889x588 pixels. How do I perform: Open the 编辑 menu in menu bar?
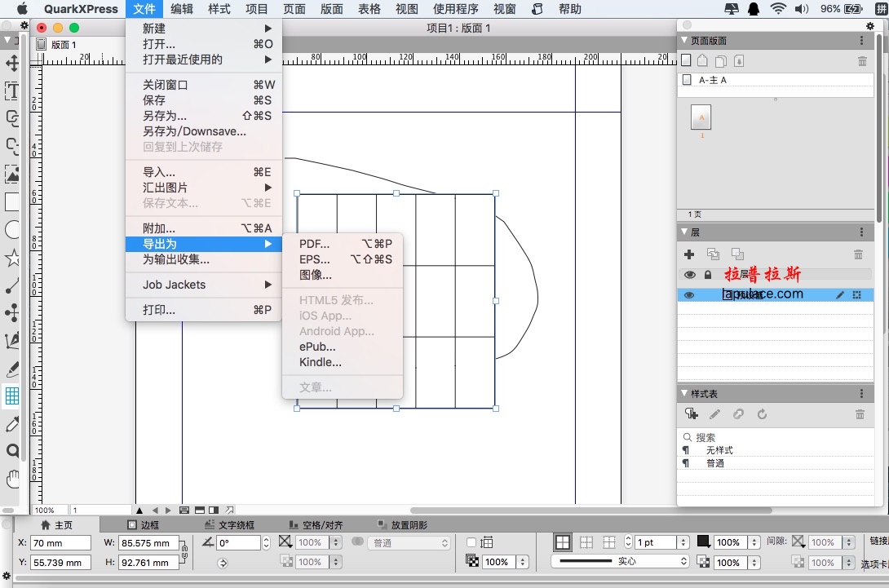181,8
